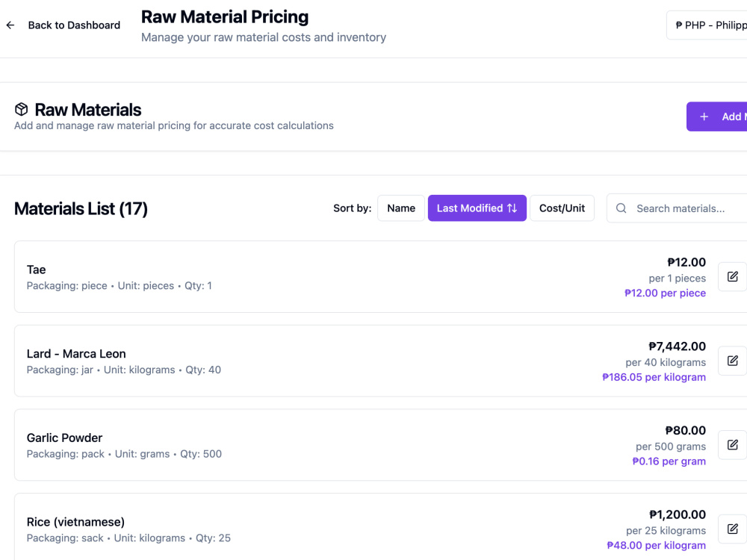The height and width of the screenshot is (560, 747).
Task: Focus the Search materials field
Action: [x=677, y=208]
